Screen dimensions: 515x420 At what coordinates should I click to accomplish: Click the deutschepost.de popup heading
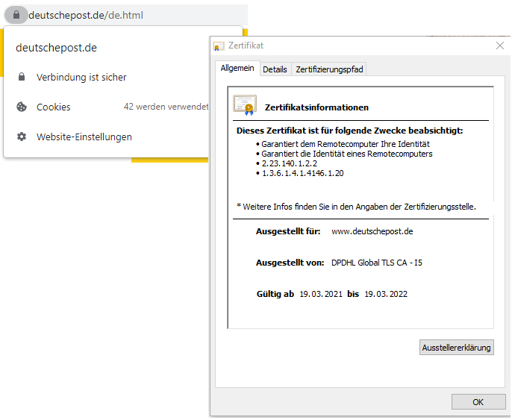tap(56, 48)
